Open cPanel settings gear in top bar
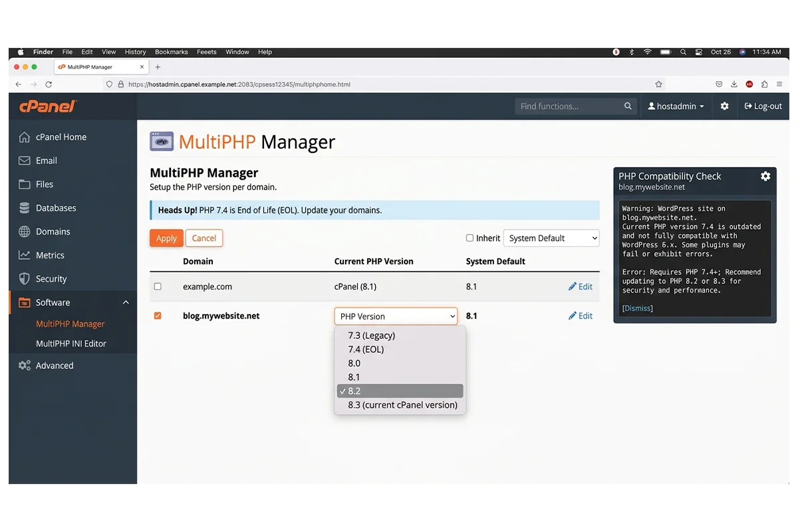798x532 pixels. click(725, 106)
